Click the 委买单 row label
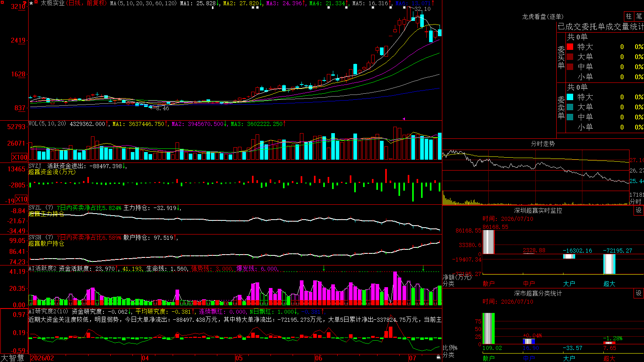The image size is (644, 362). (561, 58)
